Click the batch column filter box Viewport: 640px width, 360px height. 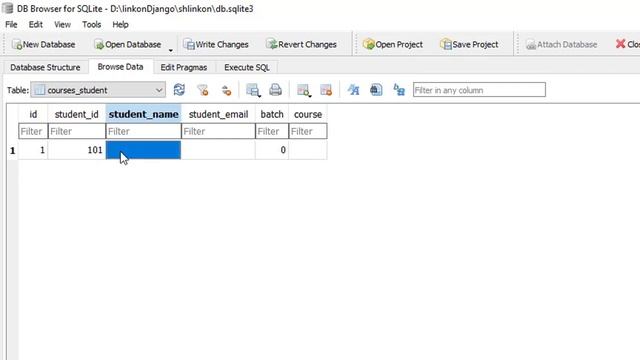coord(272,131)
